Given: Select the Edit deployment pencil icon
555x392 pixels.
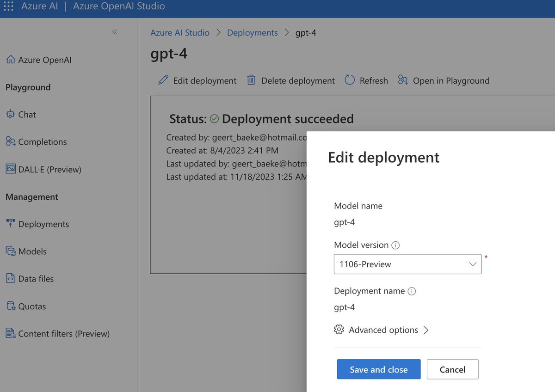Looking at the screenshot, I should [x=163, y=80].
